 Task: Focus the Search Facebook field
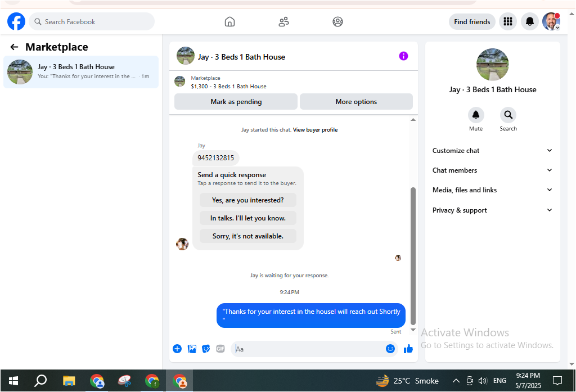tap(92, 22)
